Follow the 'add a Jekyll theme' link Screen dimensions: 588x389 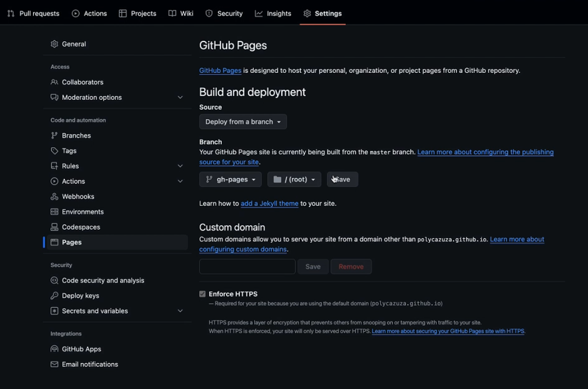click(x=269, y=203)
